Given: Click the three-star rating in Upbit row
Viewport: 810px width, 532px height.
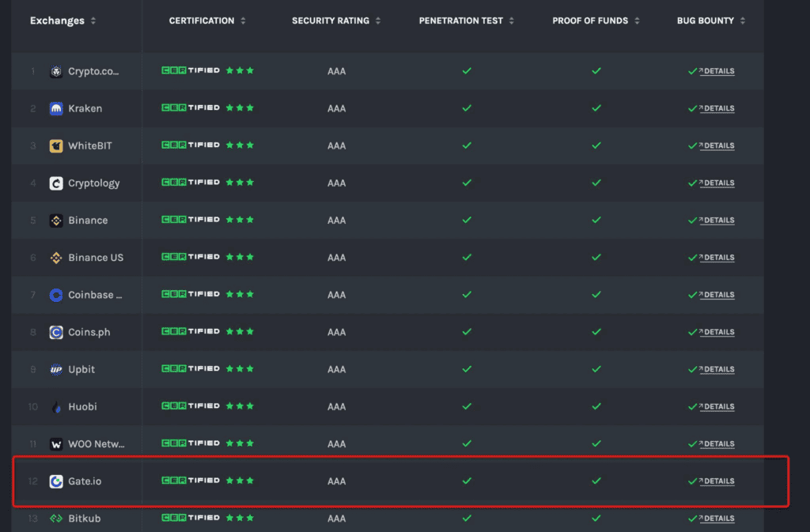Looking at the screenshot, I should (240, 369).
